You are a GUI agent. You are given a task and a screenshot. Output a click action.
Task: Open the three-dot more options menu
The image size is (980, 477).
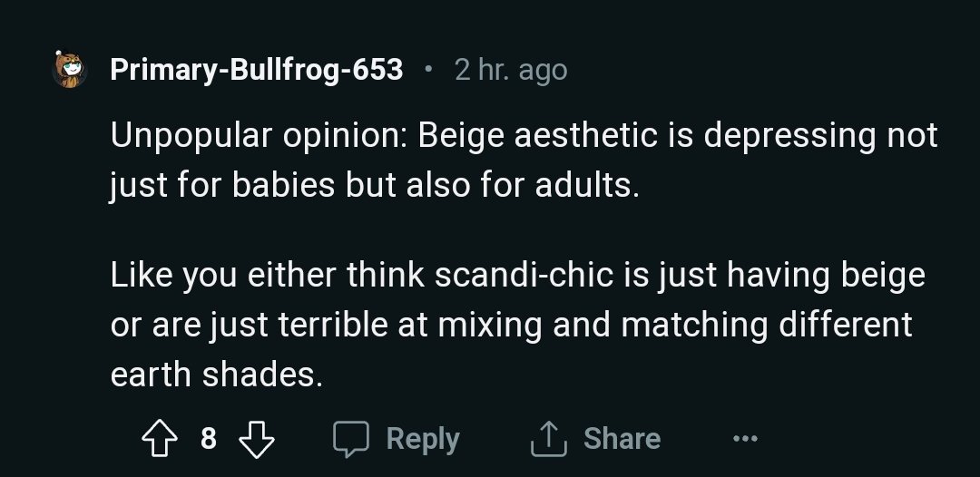[x=745, y=439]
